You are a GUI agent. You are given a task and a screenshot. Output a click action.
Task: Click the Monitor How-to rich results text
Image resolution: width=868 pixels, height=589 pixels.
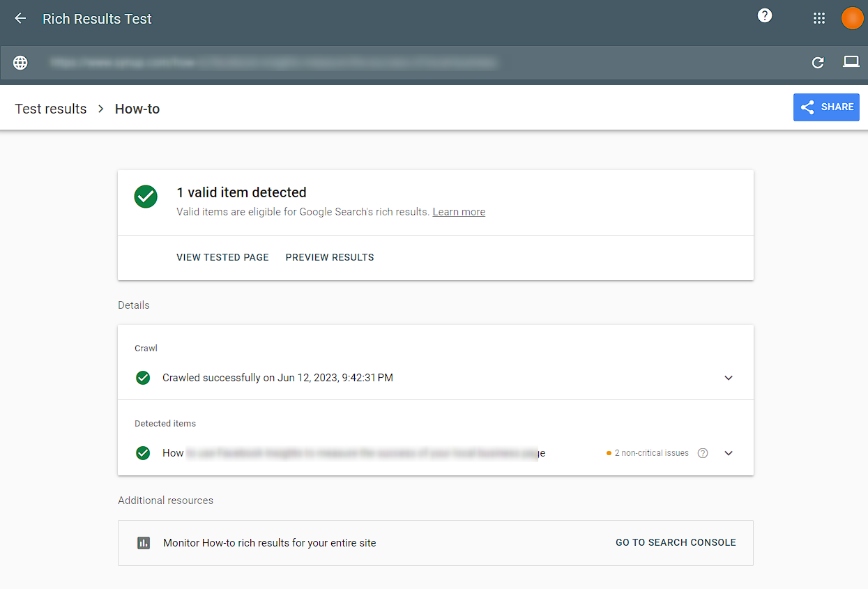pos(270,543)
